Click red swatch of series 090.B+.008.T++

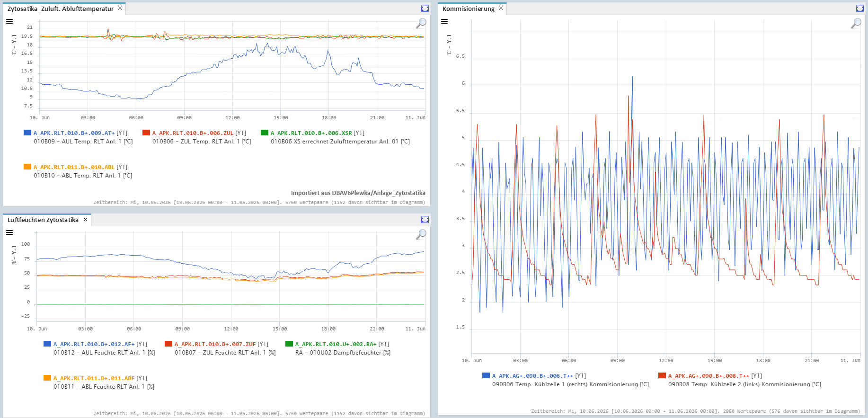(x=662, y=375)
